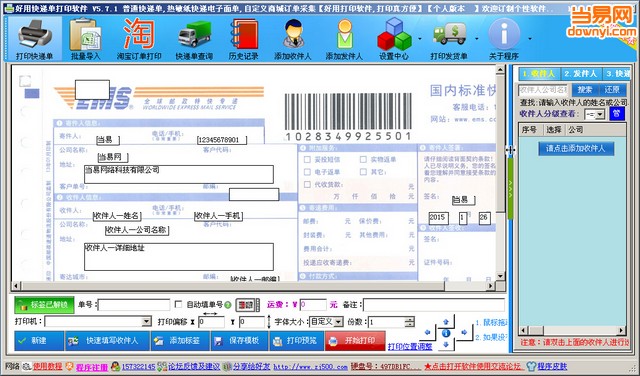The width and height of the screenshot is (640, 376).
Task: Click 添加收件人 person icon
Action: [x=293, y=39]
